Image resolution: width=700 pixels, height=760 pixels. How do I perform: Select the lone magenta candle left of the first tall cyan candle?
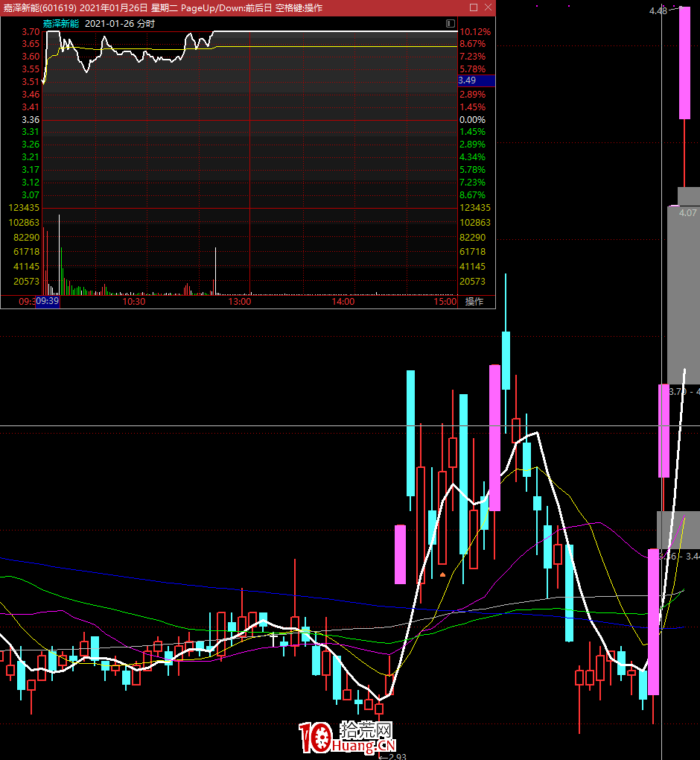(400, 554)
